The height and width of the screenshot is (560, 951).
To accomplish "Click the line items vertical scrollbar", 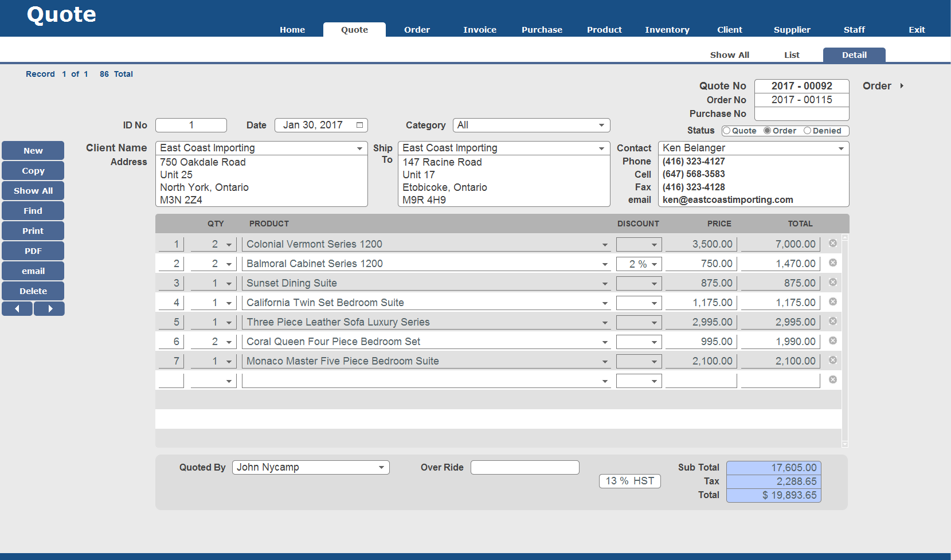I will point(845,340).
